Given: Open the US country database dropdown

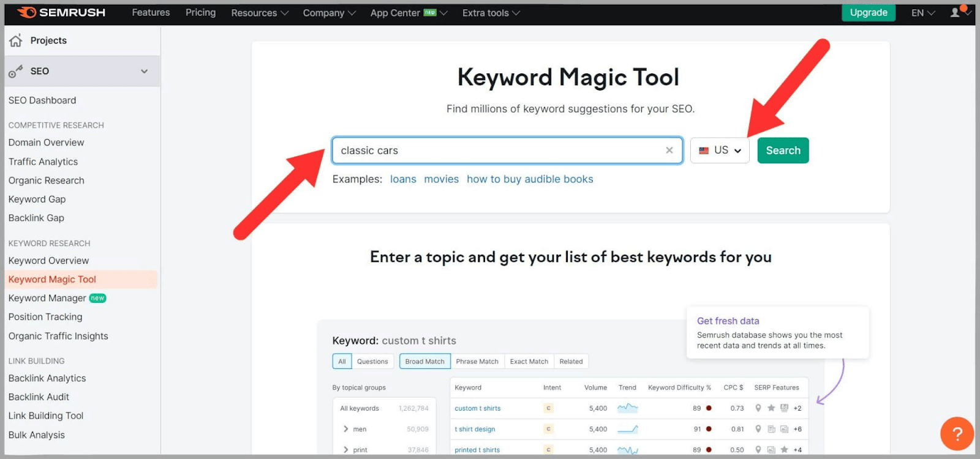Looking at the screenshot, I should click(x=720, y=151).
